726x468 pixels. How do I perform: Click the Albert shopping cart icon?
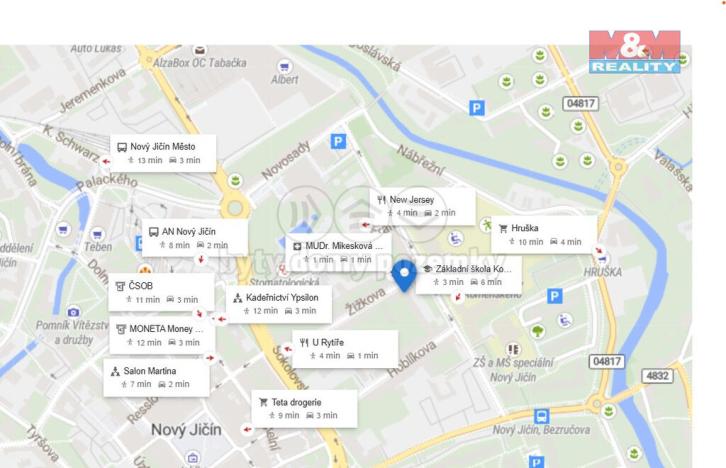pyautogui.click(x=284, y=67)
